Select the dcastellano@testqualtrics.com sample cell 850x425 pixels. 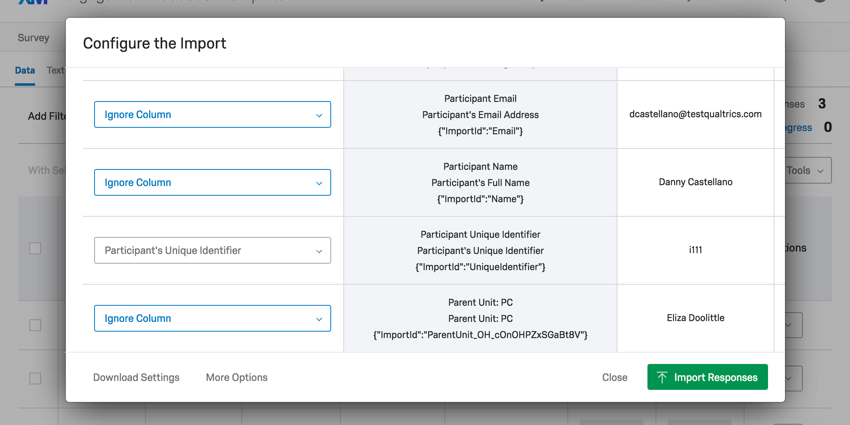tap(695, 114)
